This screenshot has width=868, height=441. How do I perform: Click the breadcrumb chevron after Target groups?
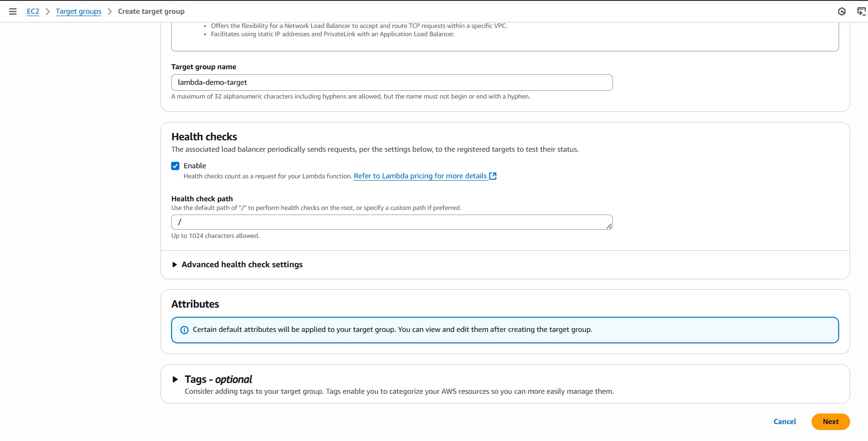110,11
